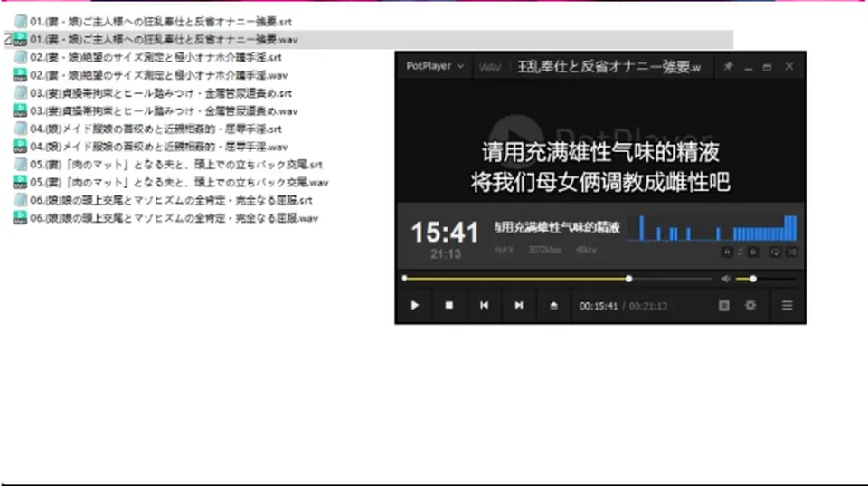Viewport: 868px width, 486px height.
Task: Select the 03 .srt subtitle file
Action: [161, 93]
